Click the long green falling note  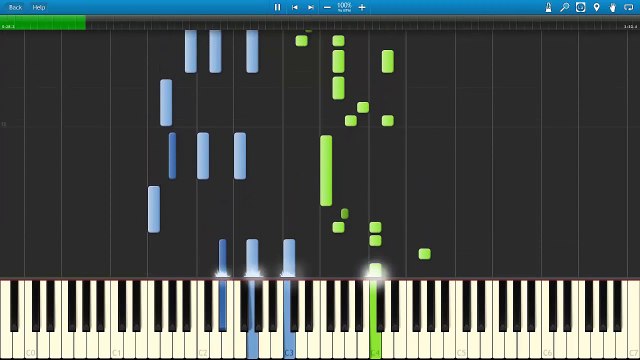326,171
